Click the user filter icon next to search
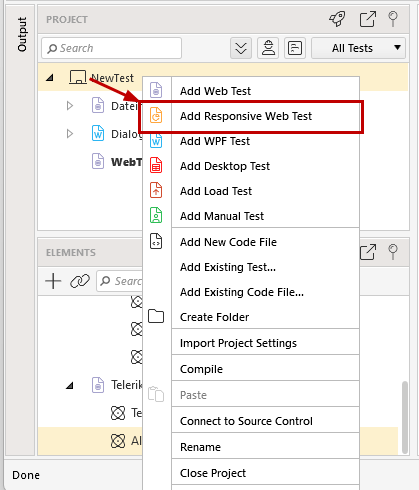419x490 pixels. click(268, 48)
